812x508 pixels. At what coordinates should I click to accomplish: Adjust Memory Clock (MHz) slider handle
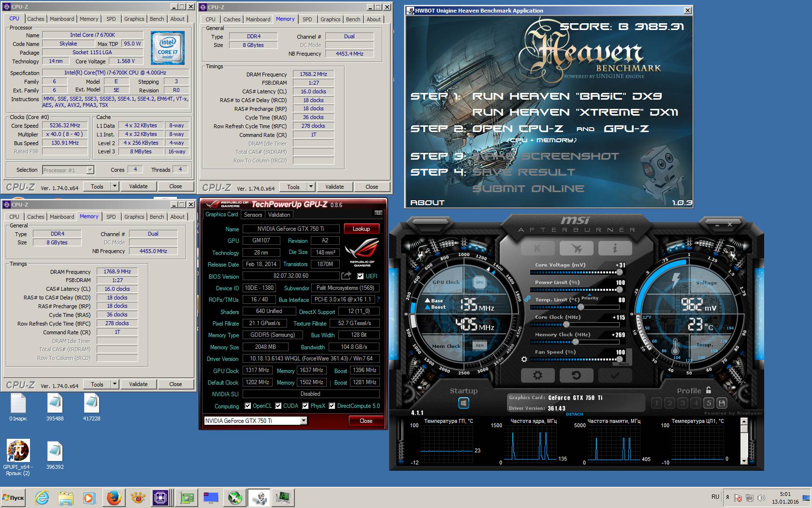pos(575,342)
